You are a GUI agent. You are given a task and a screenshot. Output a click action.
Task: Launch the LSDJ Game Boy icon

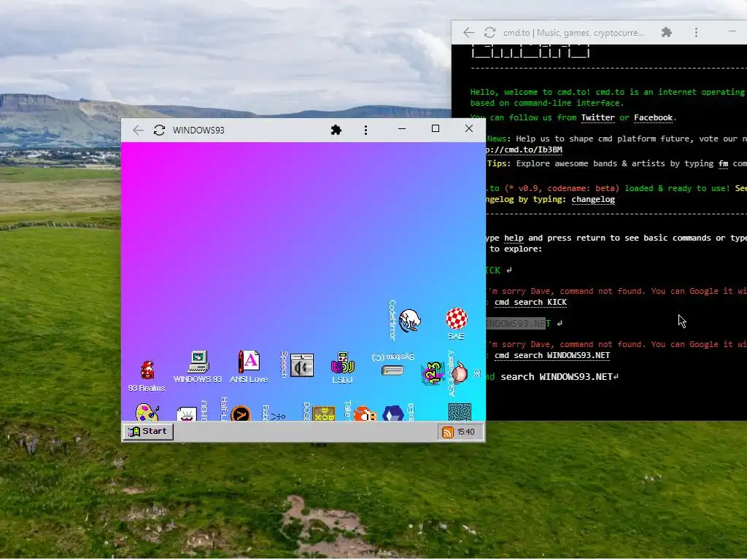click(x=342, y=363)
